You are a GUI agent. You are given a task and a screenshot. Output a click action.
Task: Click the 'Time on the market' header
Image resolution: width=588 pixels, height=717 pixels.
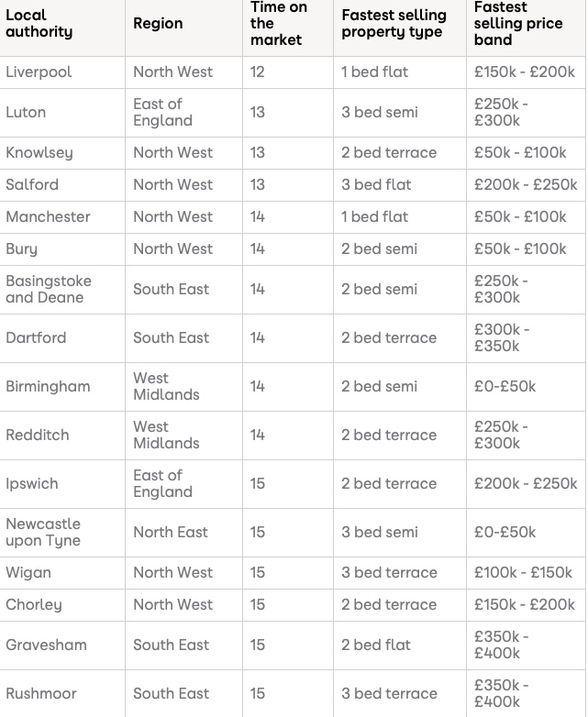click(275, 24)
